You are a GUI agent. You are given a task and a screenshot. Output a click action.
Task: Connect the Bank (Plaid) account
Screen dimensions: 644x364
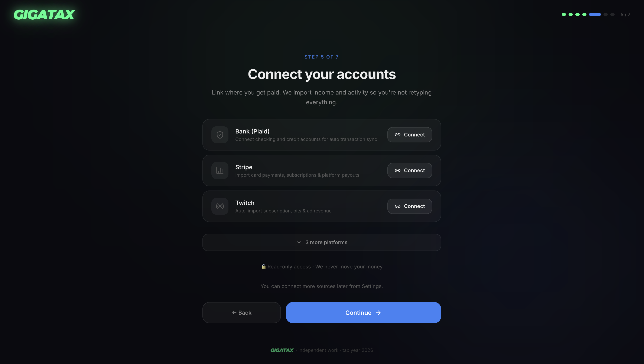pos(410,135)
